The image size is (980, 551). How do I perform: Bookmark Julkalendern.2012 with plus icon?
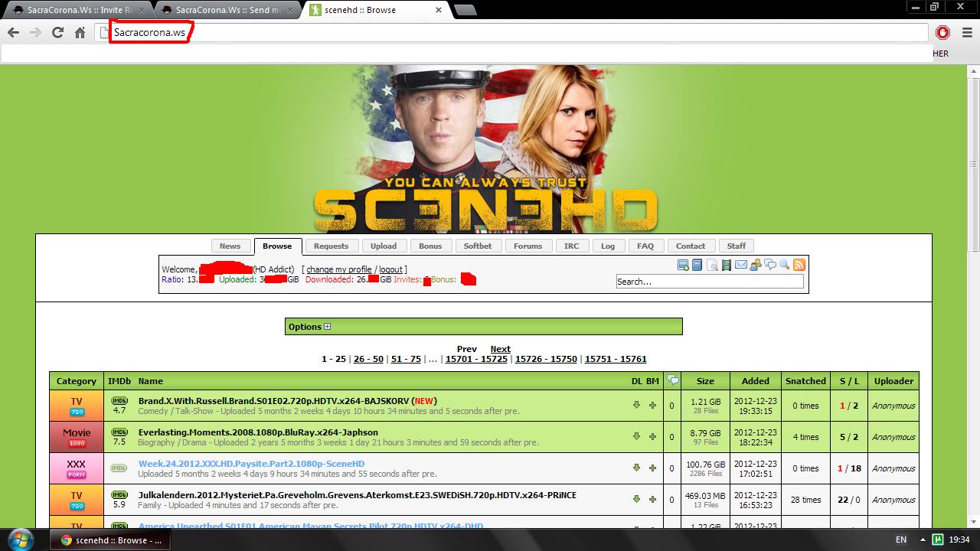[652, 499]
